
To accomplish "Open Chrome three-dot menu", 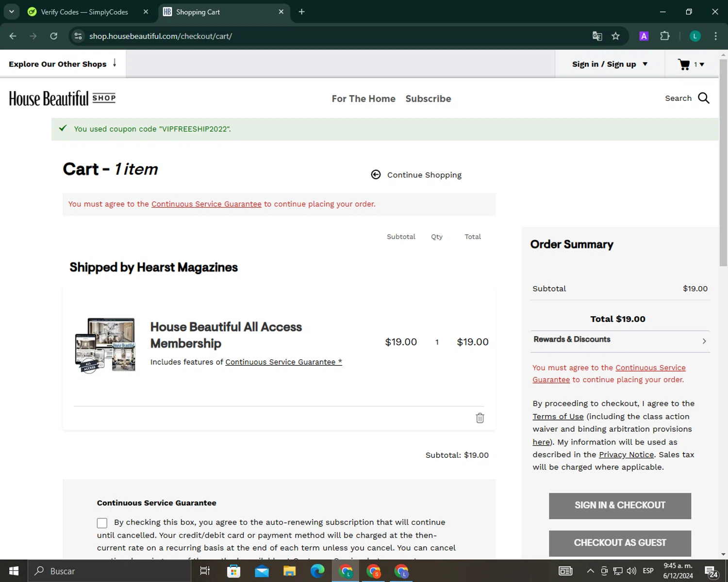I will pyautogui.click(x=715, y=36).
